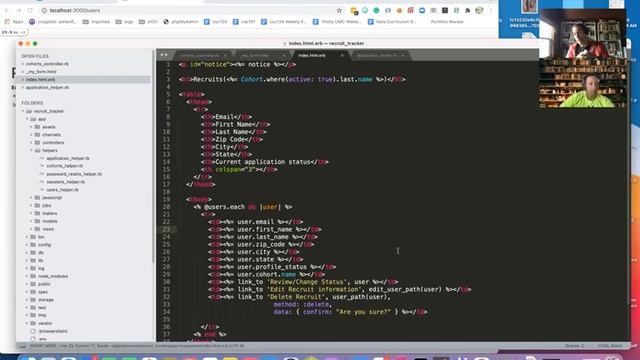Open password_resets_helper.rb in the sidebar
The width and height of the screenshot is (640, 360).
pos(74,174)
